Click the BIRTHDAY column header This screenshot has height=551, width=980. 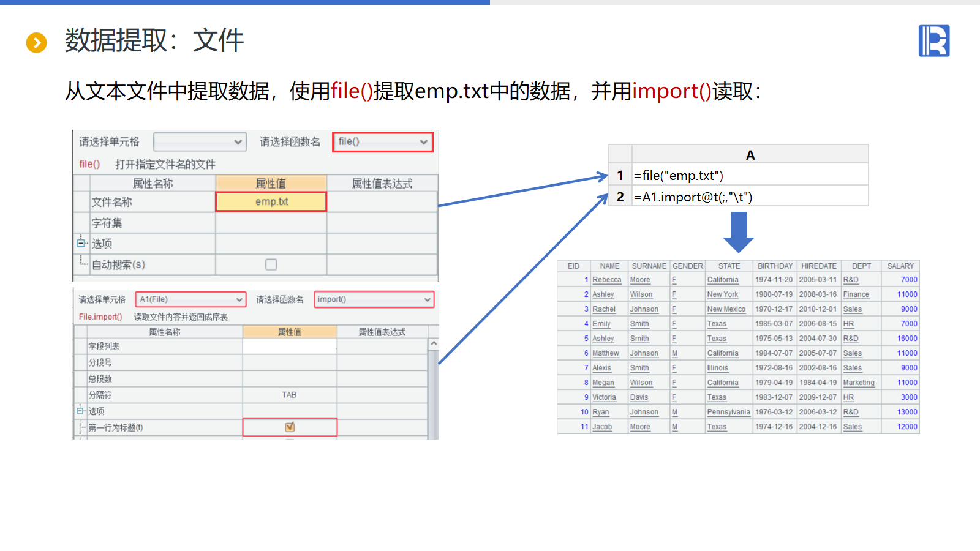[775, 266]
